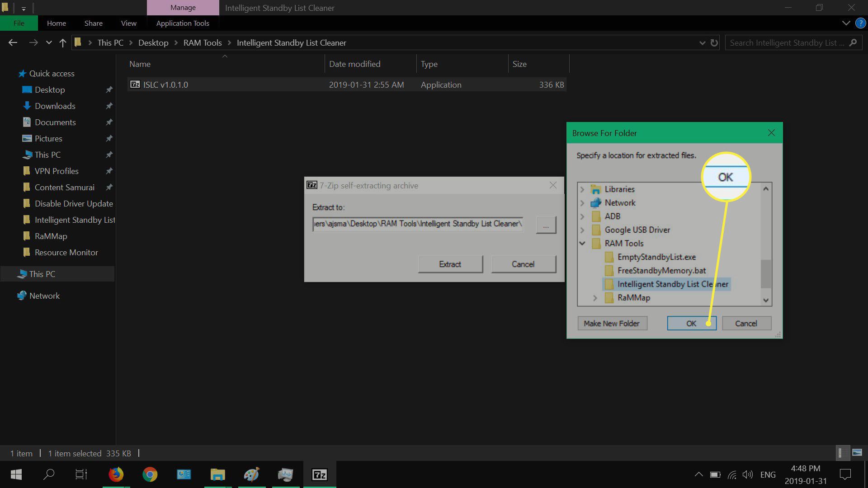Switch to large icons view in status bar
This screenshot has width=868, height=488.
pyautogui.click(x=857, y=453)
